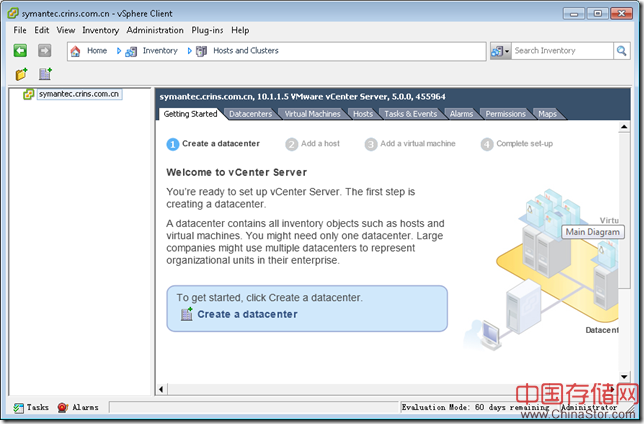Open the Edit menu
This screenshot has height=424, width=644.
[41, 30]
